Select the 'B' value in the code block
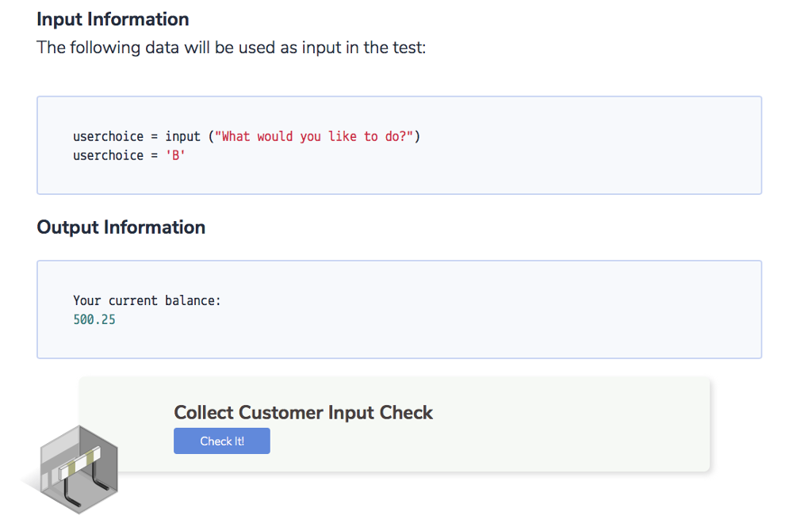This screenshot has width=812, height=527. 174,155
